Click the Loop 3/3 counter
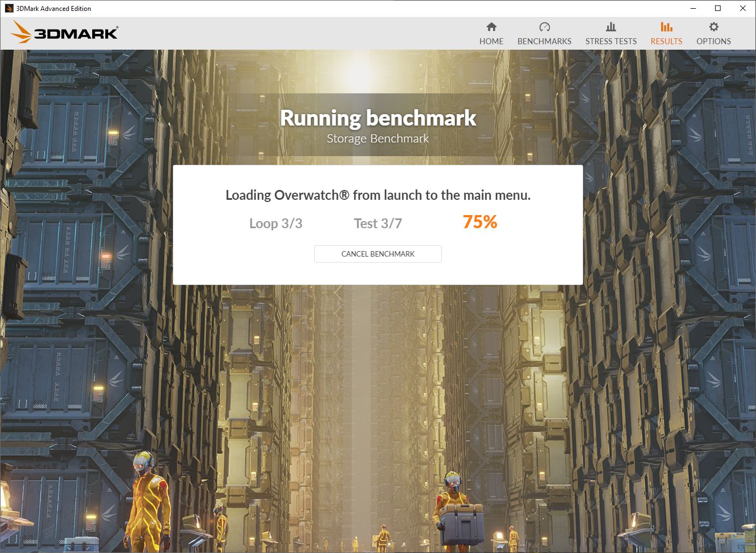The image size is (756, 553). 276,223
